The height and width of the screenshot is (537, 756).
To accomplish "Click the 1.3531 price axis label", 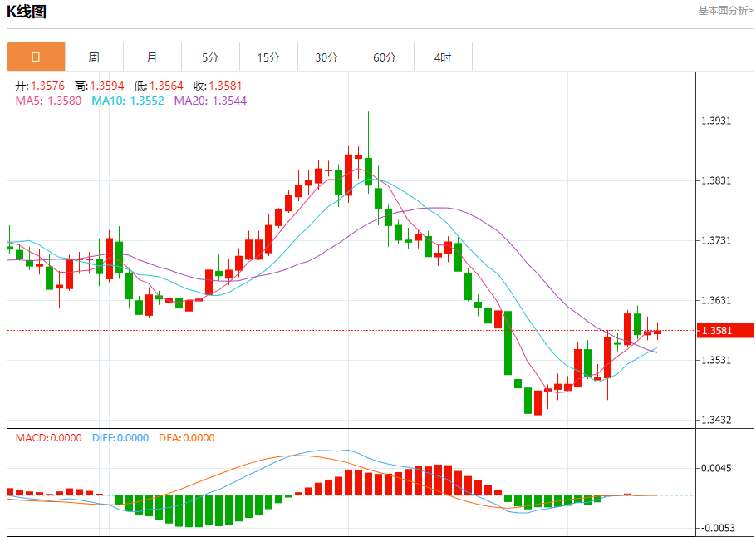I will pos(716,360).
